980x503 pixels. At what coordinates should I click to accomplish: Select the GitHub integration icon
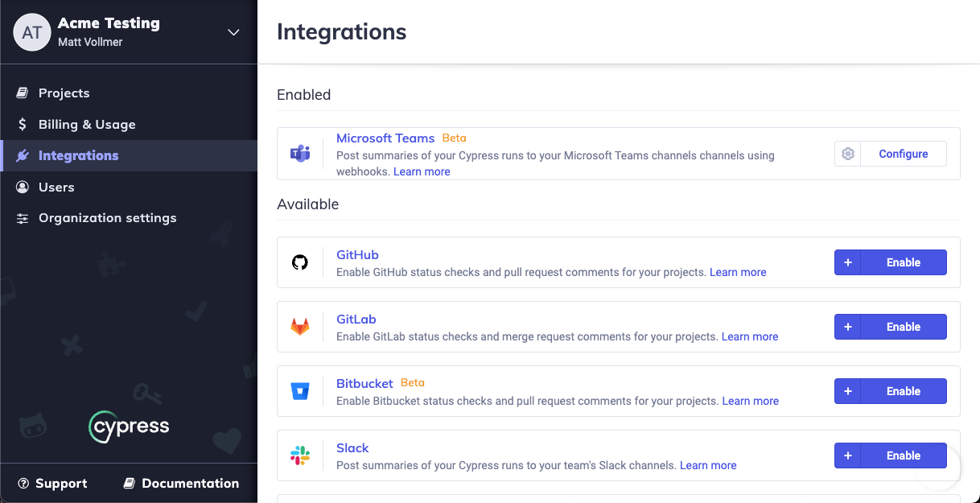coord(299,262)
